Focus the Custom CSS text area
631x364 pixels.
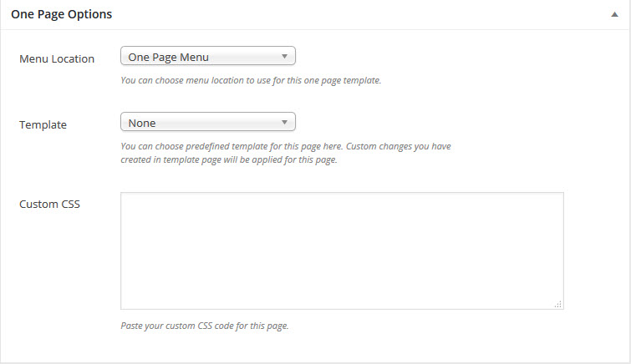click(x=342, y=250)
